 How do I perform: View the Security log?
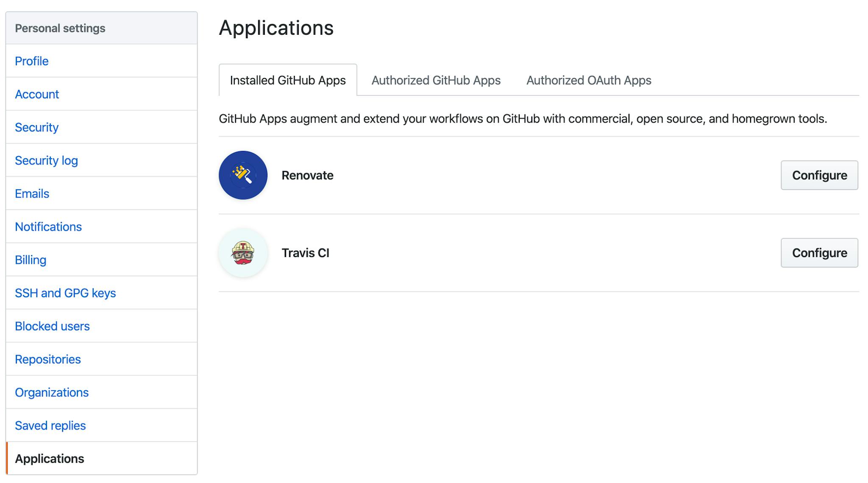pyautogui.click(x=46, y=160)
